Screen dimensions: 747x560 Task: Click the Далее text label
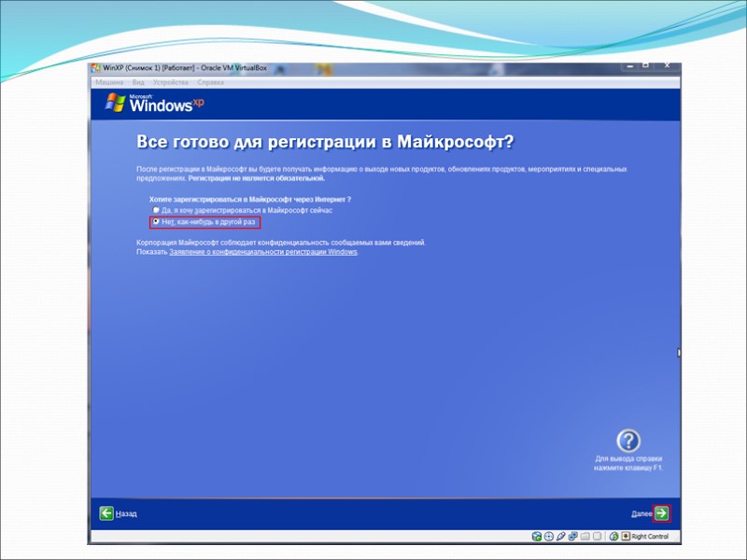(641, 514)
